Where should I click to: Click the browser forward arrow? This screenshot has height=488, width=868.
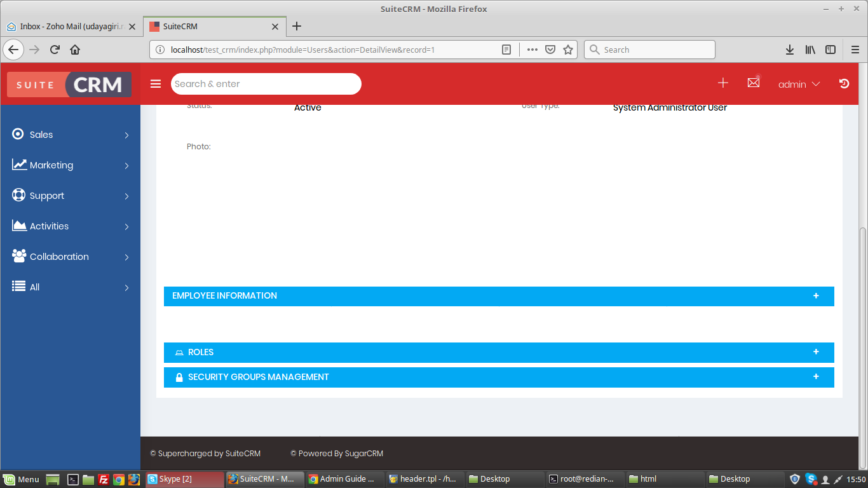pyautogui.click(x=34, y=50)
